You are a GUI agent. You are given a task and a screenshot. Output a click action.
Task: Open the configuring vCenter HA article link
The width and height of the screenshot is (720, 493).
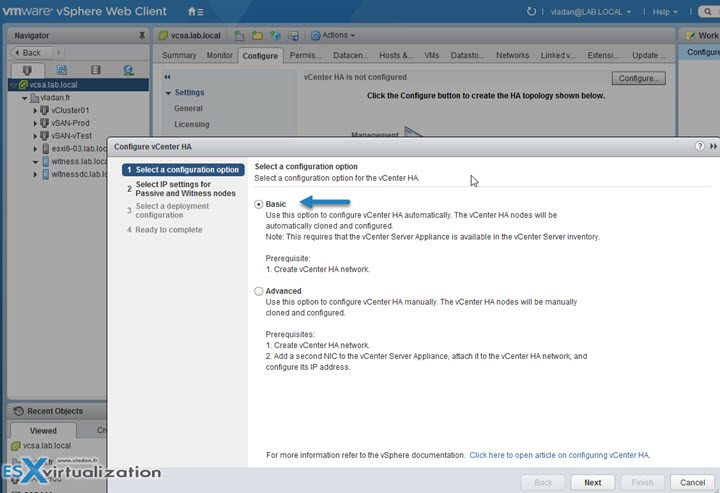point(559,455)
